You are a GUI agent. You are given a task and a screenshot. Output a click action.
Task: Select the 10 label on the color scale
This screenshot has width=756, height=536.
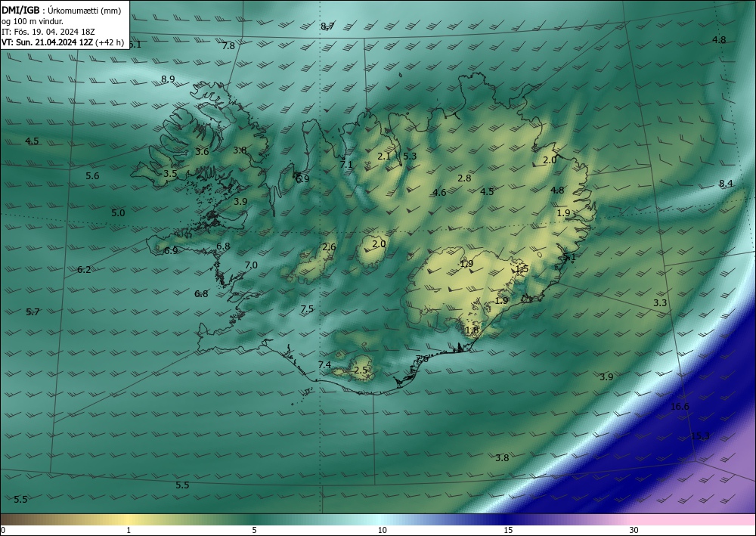coord(383,531)
